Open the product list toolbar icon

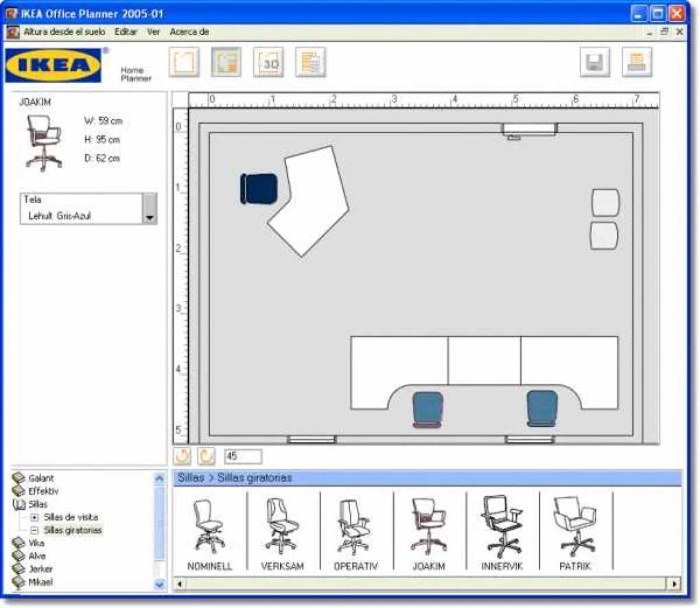click(311, 62)
